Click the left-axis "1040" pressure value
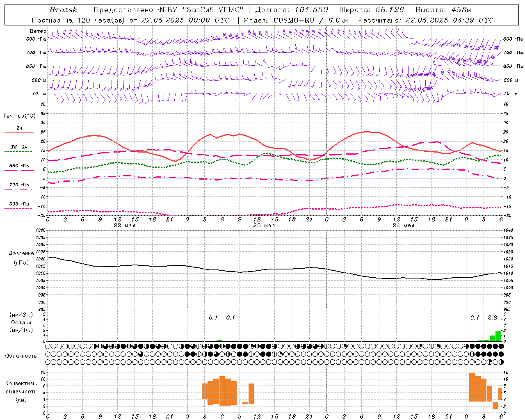 (40, 231)
